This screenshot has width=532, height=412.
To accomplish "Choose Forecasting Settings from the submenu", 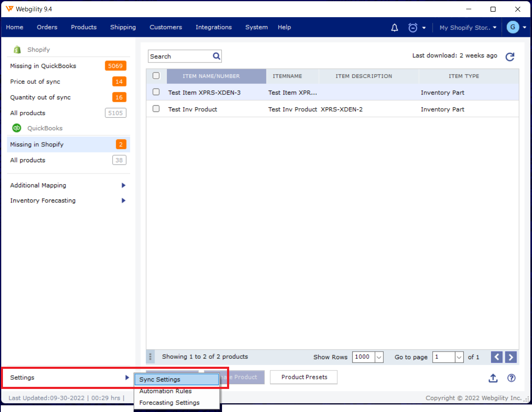I will pyautogui.click(x=177, y=403).
